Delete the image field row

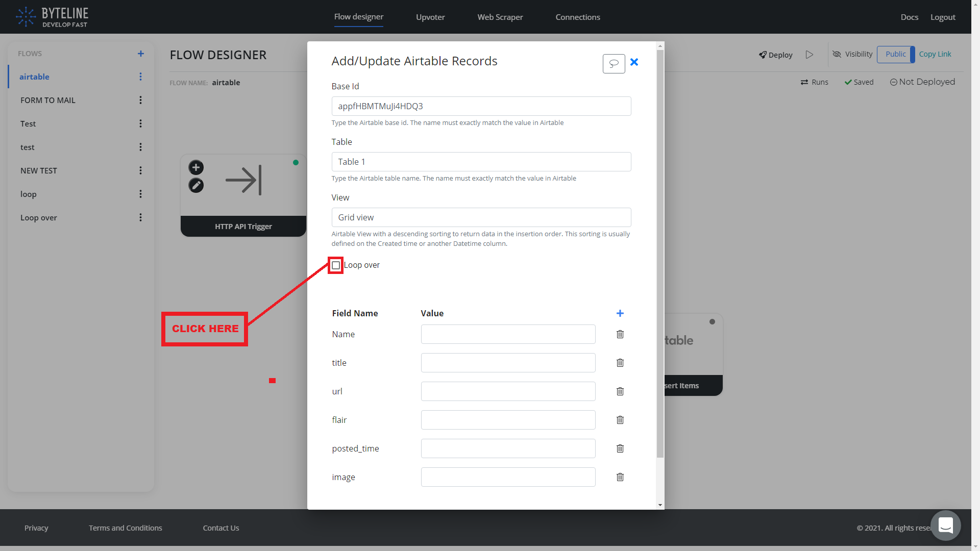tap(620, 477)
